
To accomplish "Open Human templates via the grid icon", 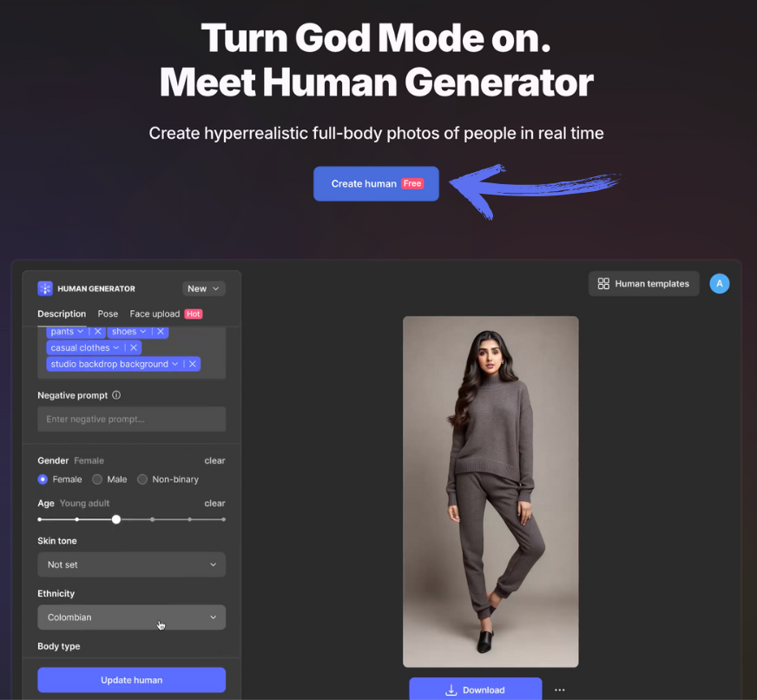I will (x=603, y=283).
